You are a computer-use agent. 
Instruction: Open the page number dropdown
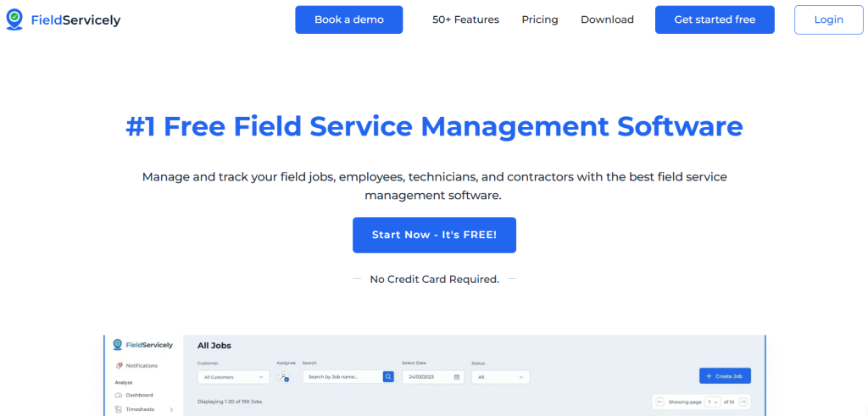coord(712,402)
